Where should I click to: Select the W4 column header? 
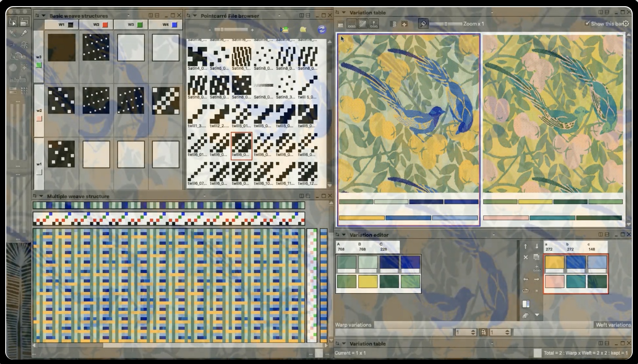pyautogui.click(x=165, y=25)
